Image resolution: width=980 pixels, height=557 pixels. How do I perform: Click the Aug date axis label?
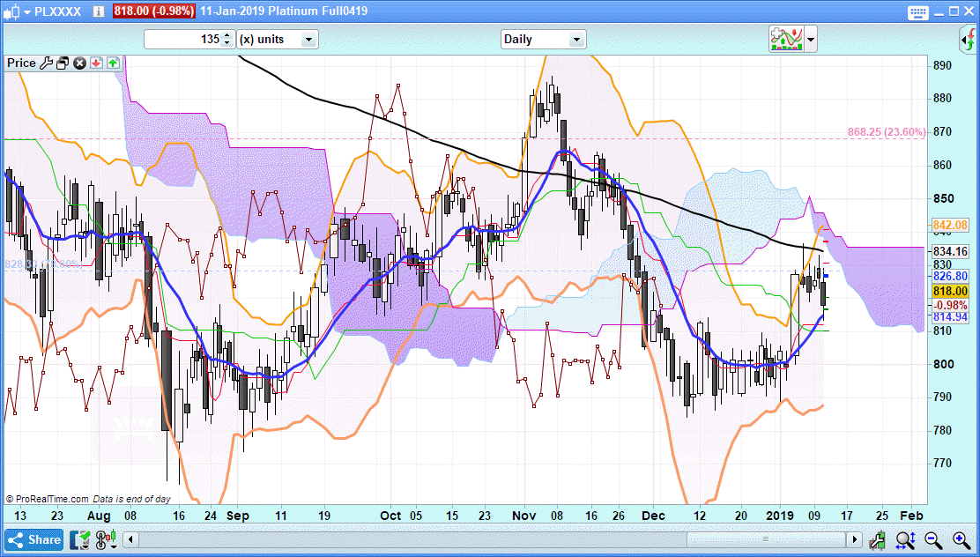(99, 516)
